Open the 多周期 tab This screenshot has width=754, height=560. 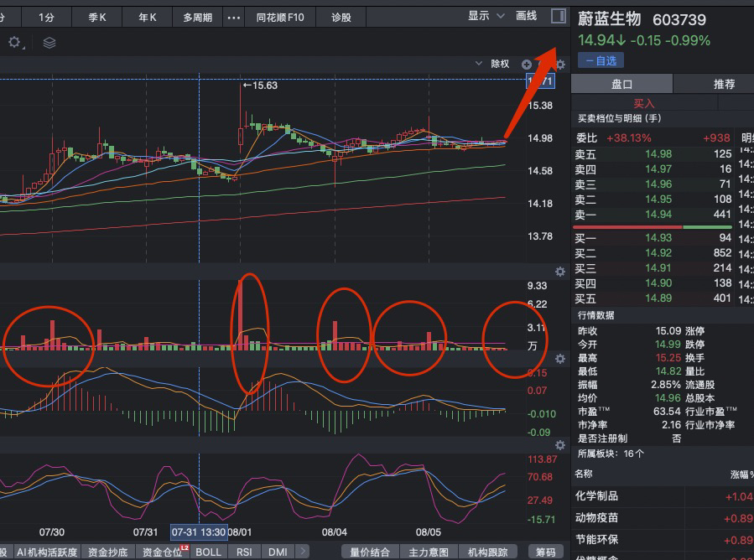197,18
